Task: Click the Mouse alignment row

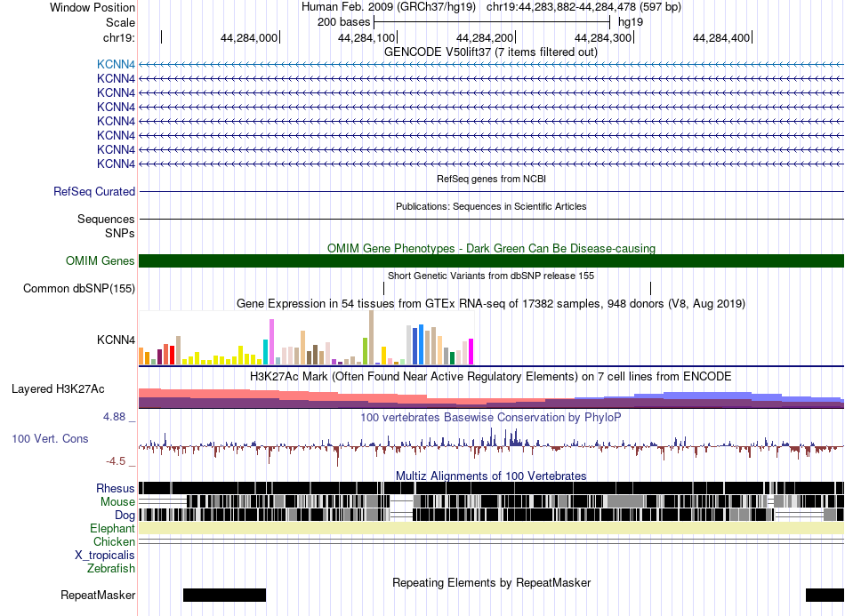Action: click(492, 501)
